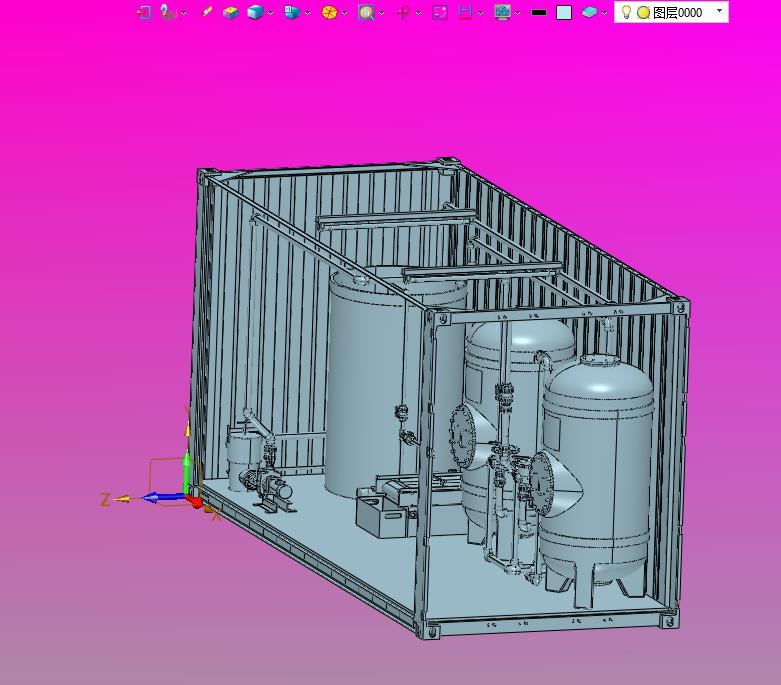Open the zoom options dropdown arrow
This screenshot has height=685, width=781.
pos(382,13)
